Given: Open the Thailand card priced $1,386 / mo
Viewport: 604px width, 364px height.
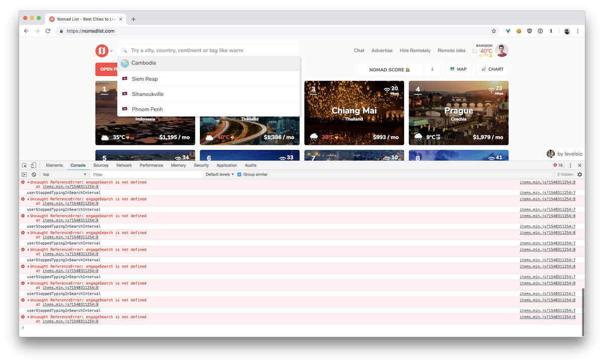Looking at the screenshot, I should (x=250, y=131).
